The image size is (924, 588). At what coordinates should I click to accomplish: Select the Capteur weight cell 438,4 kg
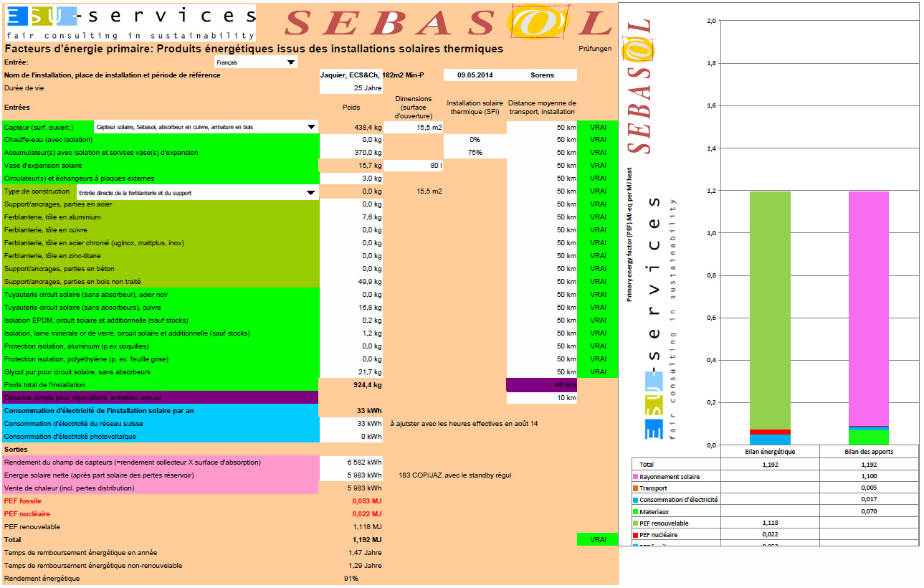[351, 127]
